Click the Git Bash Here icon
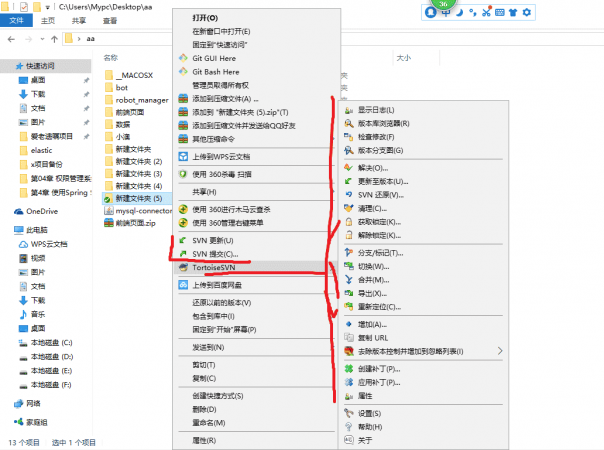 click(x=182, y=72)
